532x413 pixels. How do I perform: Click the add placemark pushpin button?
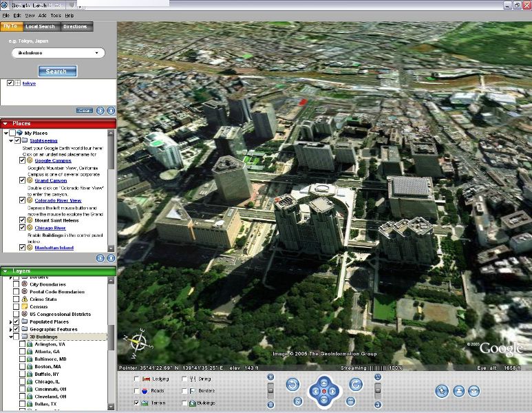[442, 391]
